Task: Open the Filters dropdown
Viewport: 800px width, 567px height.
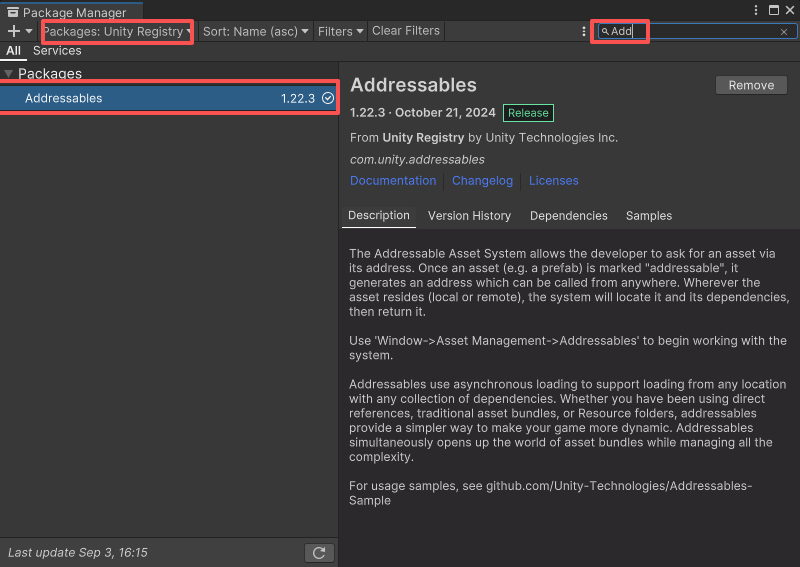Action: [340, 32]
